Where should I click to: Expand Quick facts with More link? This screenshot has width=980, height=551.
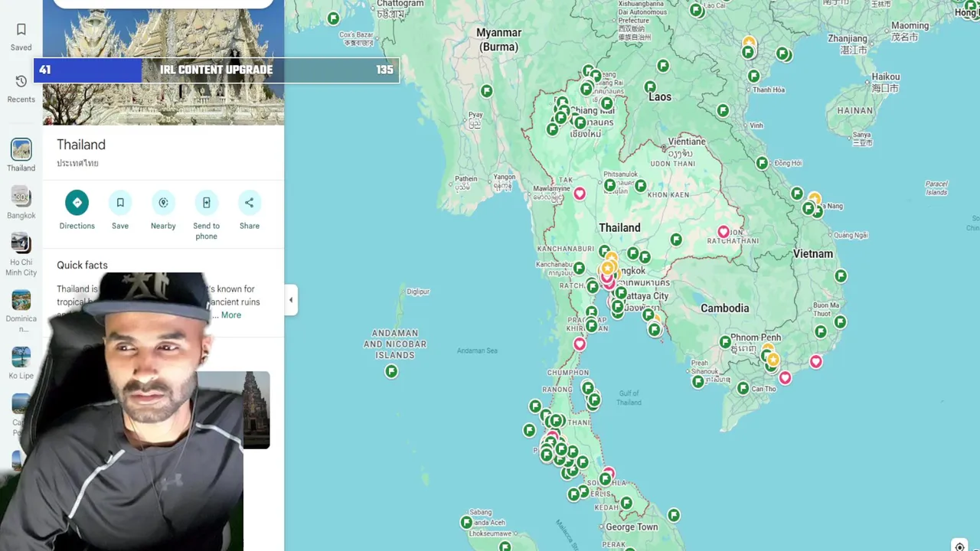pos(231,315)
